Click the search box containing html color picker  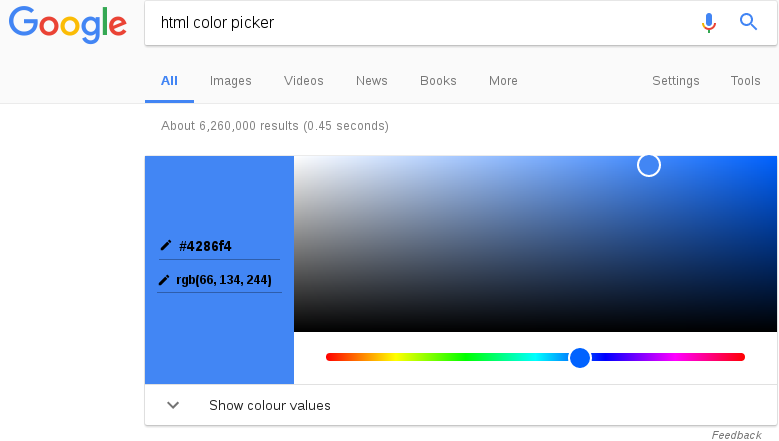click(420, 22)
